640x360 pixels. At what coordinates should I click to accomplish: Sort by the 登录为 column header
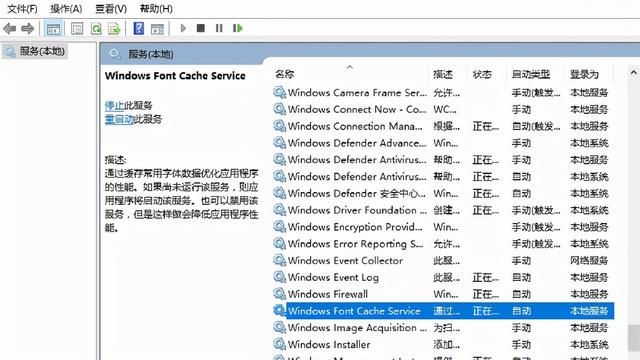(x=584, y=74)
